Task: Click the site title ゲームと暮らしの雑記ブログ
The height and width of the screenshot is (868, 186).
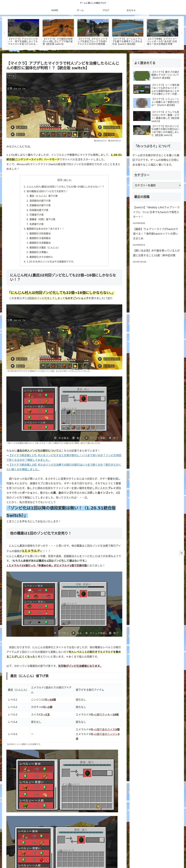Action: [x=93, y=3]
